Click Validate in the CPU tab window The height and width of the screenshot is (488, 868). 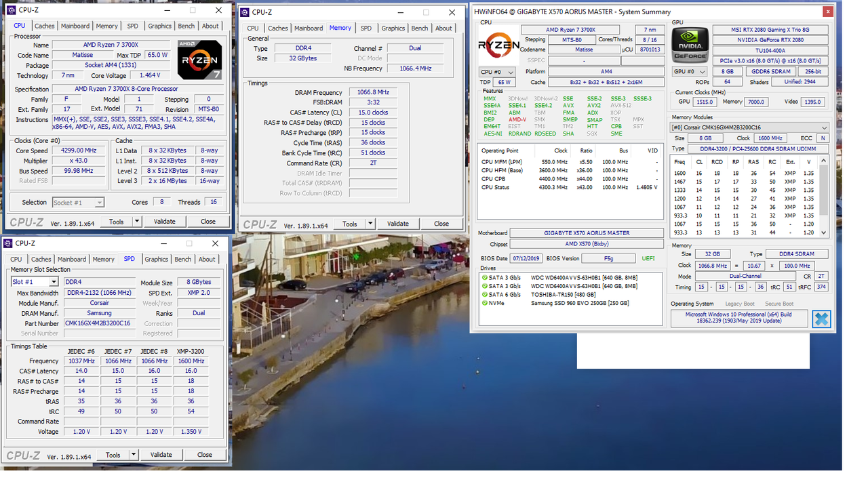pyautogui.click(x=165, y=222)
